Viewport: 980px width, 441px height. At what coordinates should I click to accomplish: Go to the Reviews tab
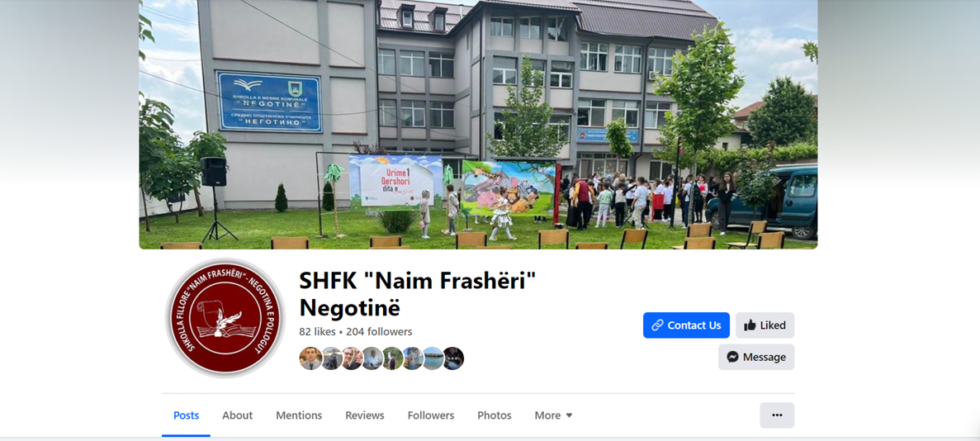coord(365,415)
